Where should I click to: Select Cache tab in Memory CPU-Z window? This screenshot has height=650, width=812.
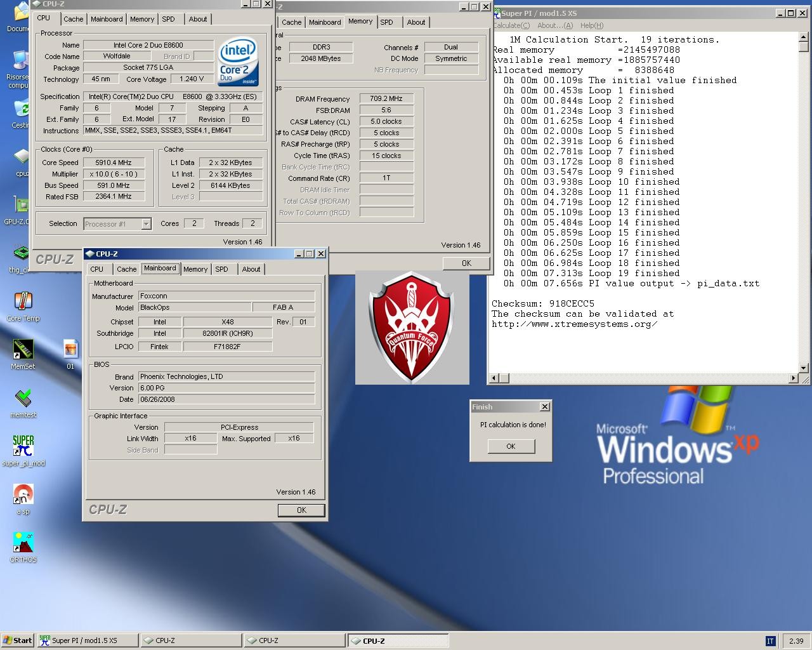292,22
